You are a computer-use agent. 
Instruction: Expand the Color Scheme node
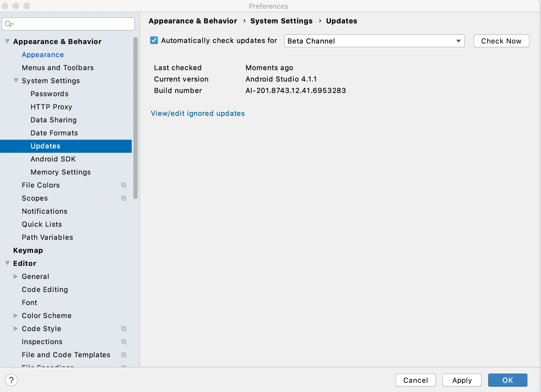[x=16, y=315]
